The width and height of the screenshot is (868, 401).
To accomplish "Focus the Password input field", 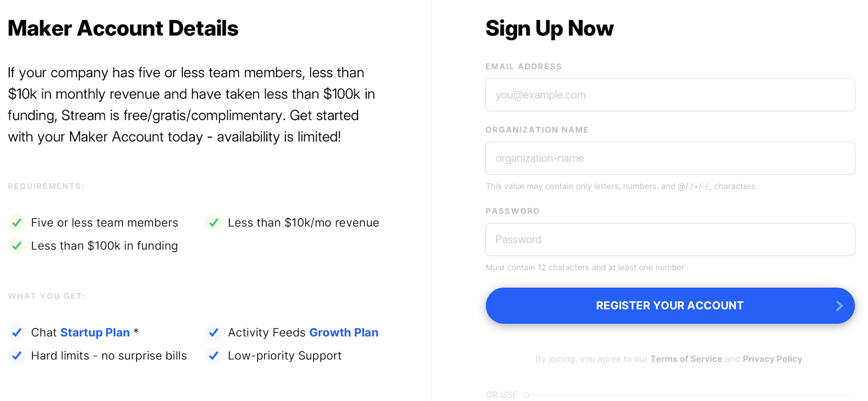I will pos(670,240).
